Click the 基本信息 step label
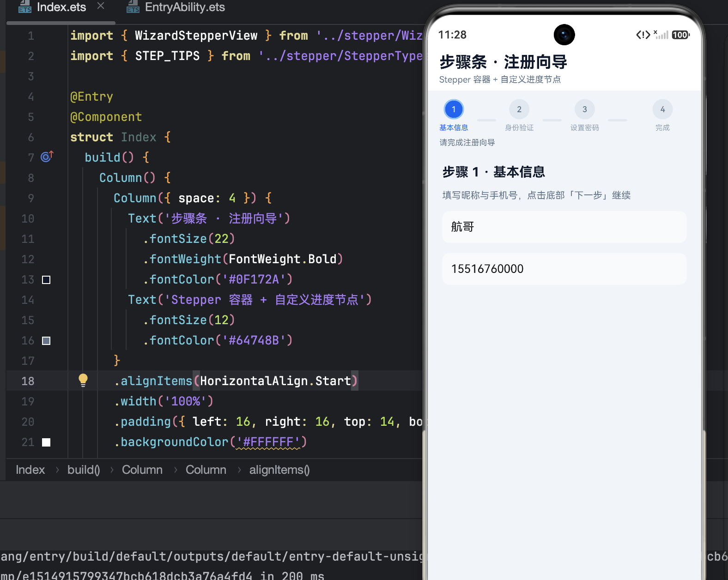 pos(454,128)
